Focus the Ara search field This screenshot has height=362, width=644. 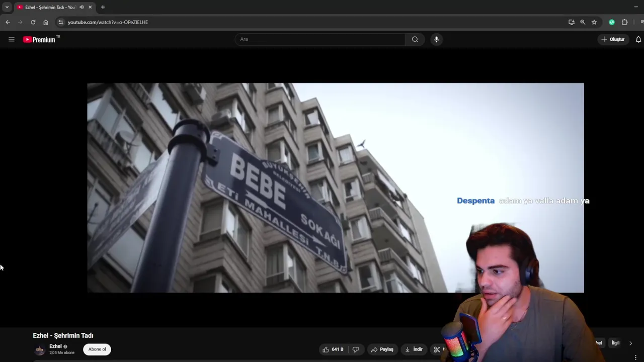click(x=320, y=39)
